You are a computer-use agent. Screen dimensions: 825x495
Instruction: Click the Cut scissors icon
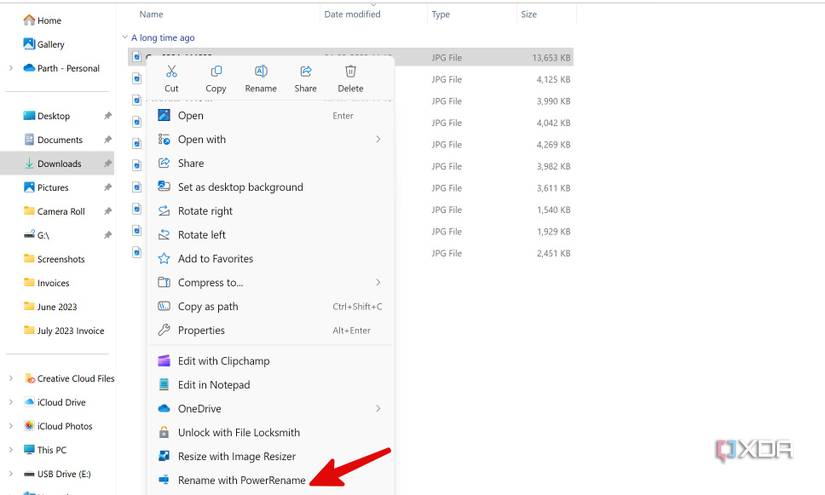pos(172,72)
